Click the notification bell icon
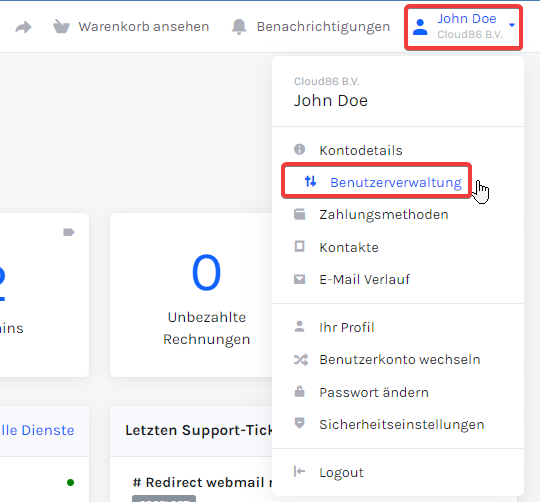 click(239, 27)
